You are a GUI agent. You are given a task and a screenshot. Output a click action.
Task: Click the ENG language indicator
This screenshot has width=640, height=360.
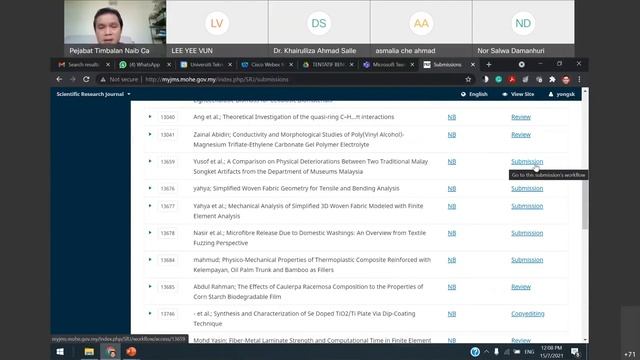[529, 352]
